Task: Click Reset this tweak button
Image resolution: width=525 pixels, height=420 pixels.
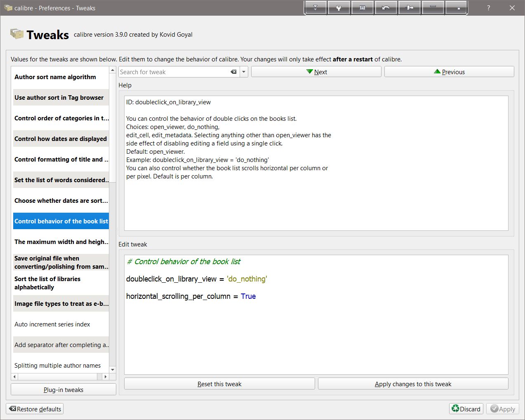Action: coord(219,384)
